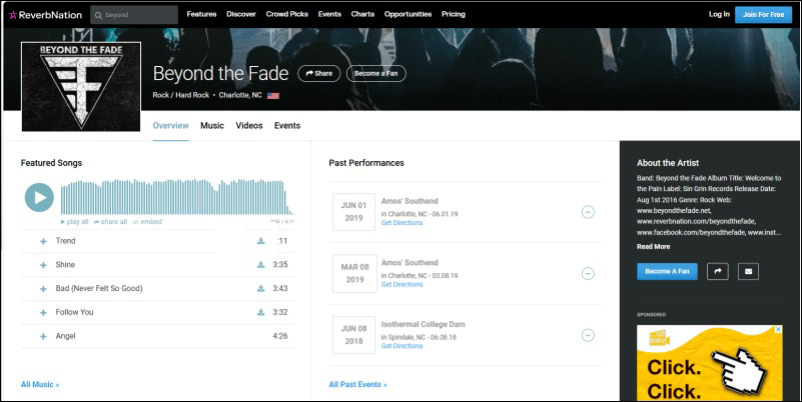This screenshot has height=402, width=802.
Task: Open the All Music link
Action: pos(40,385)
